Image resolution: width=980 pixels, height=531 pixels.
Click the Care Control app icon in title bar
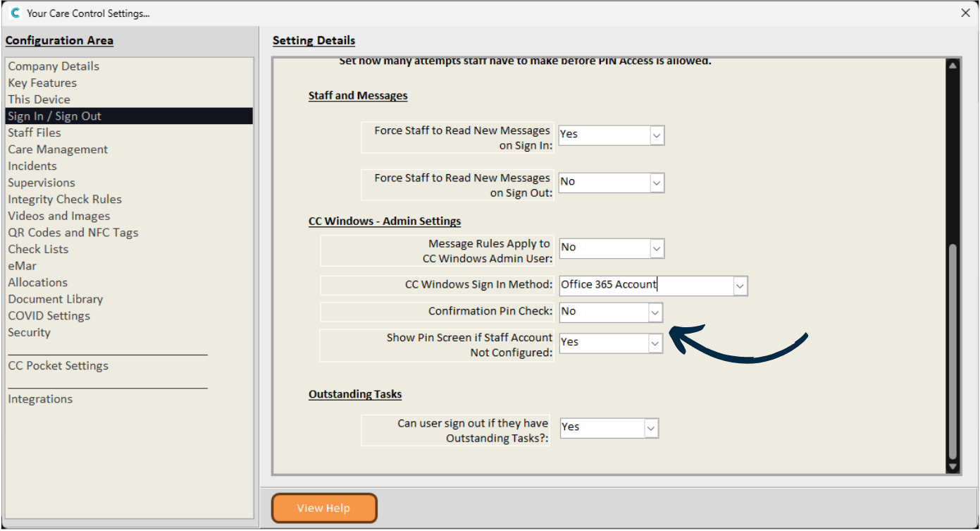coord(14,13)
